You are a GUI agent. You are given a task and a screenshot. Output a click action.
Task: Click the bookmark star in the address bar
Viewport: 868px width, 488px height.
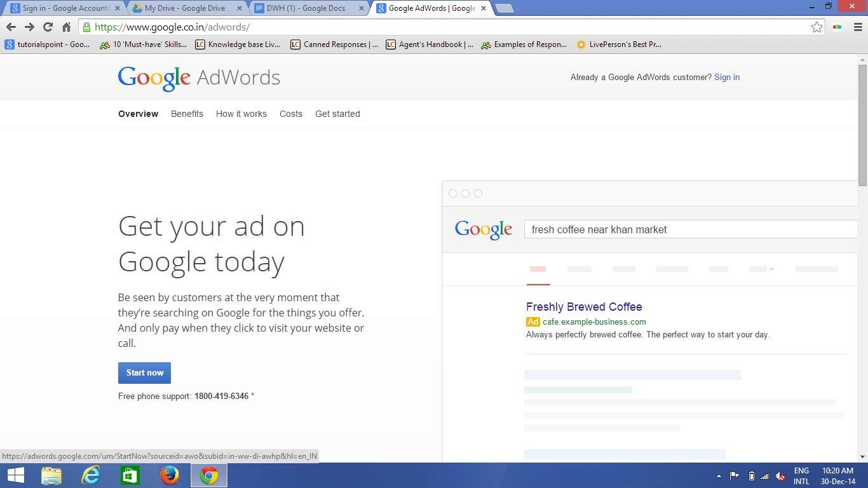[x=818, y=27]
